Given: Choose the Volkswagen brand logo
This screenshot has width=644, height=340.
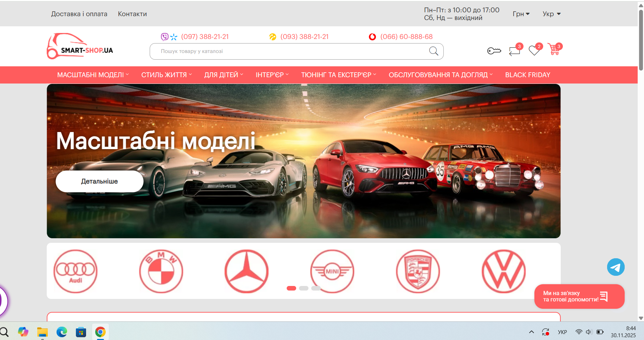Looking at the screenshot, I should [x=503, y=271].
